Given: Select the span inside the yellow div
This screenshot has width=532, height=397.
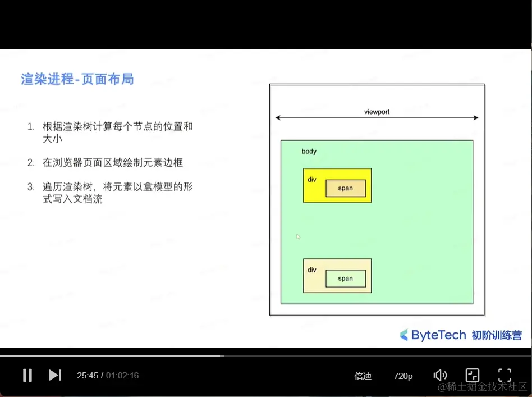Looking at the screenshot, I should pyautogui.click(x=345, y=189).
